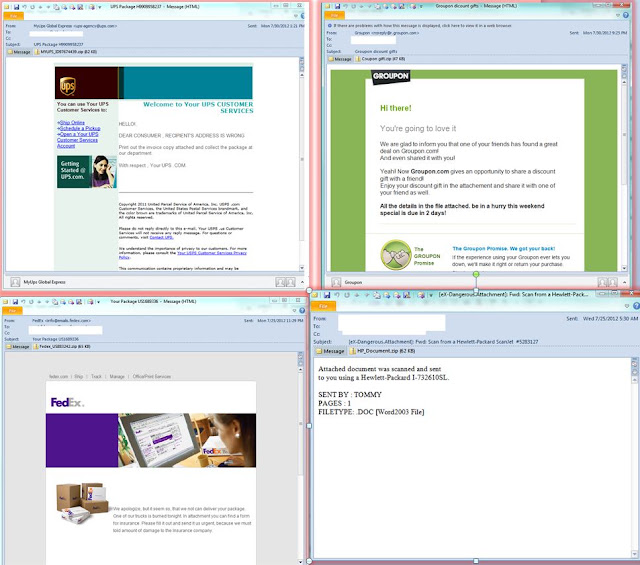The width and height of the screenshot is (640, 565).
Task: Follow Schedule a Pickup link in UPS email
Action: [x=80, y=128]
